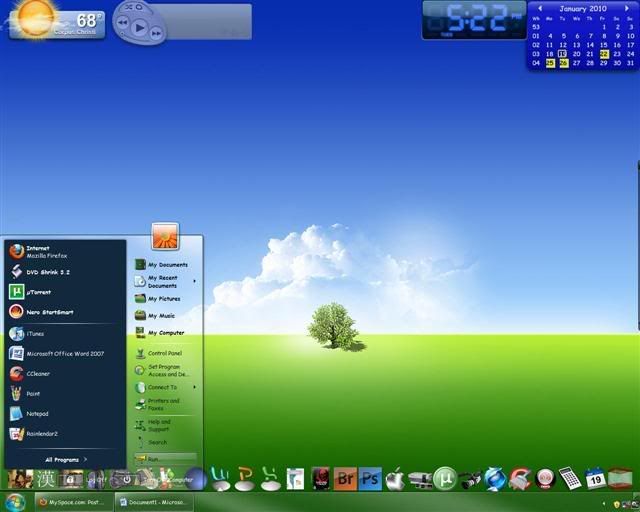The width and height of the screenshot is (640, 512).
Task: Launch Nero StartSmart
Action: point(65,312)
